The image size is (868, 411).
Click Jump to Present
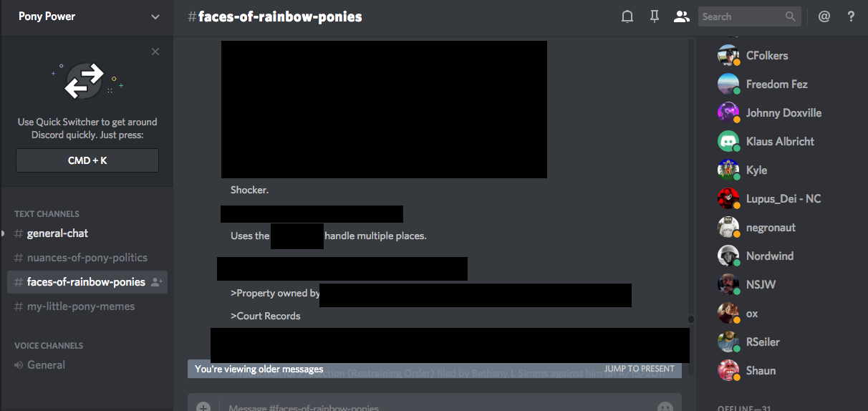pos(639,369)
